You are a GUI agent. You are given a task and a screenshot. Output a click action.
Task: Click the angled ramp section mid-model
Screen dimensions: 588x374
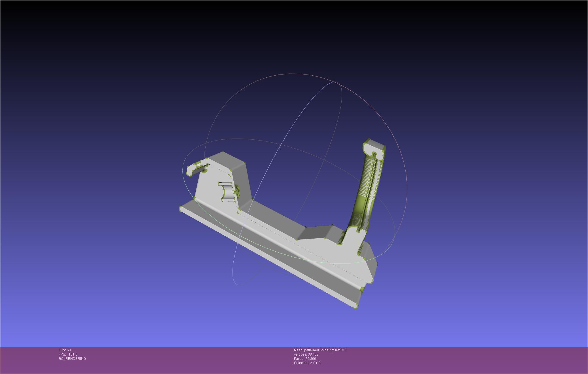(314, 232)
